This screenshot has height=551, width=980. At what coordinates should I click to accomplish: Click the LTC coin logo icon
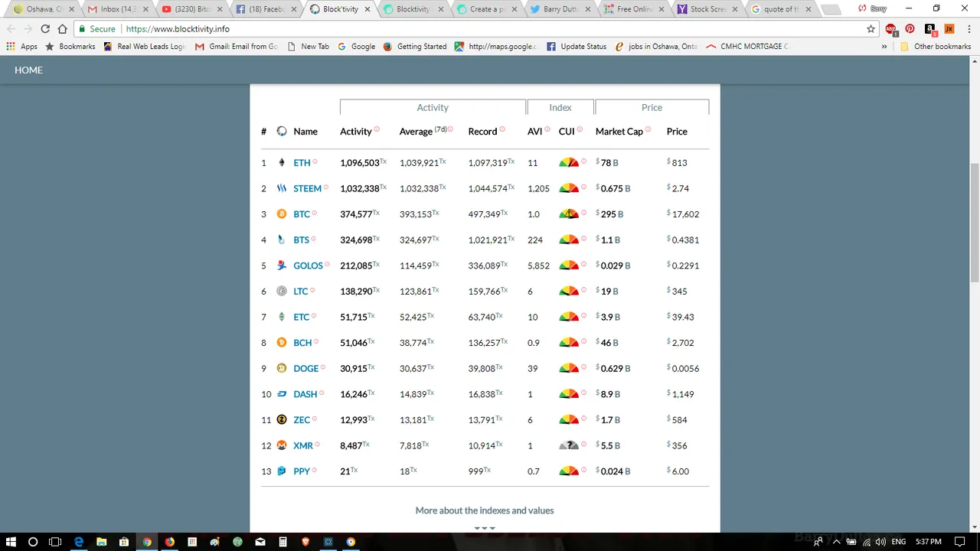pyautogui.click(x=282, y=292)
